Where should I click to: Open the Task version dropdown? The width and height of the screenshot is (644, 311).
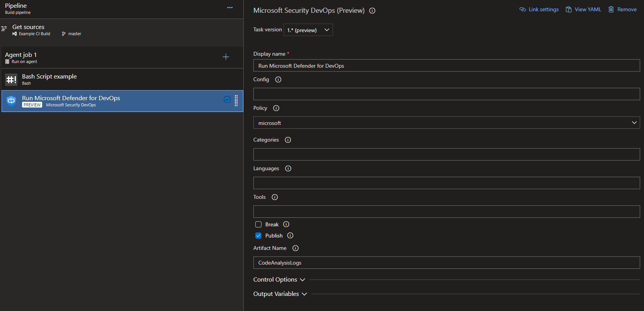(308, 30)
